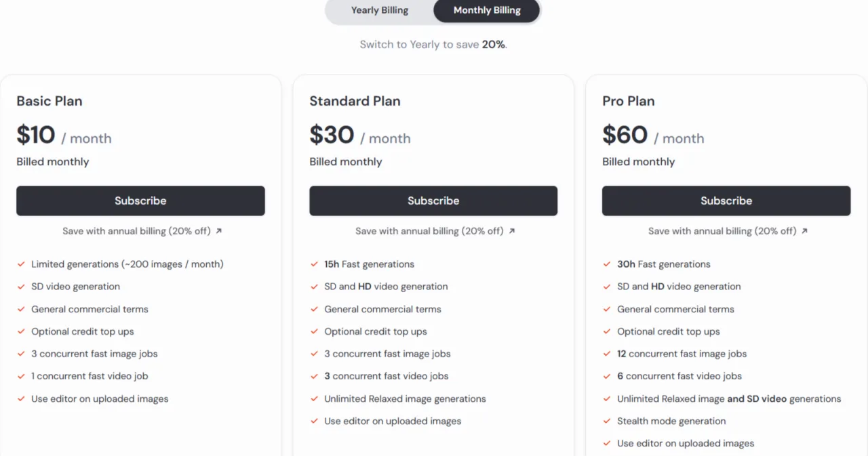
Task: Click the Switch to Yearly savings text
Action: tap(433, 45)
